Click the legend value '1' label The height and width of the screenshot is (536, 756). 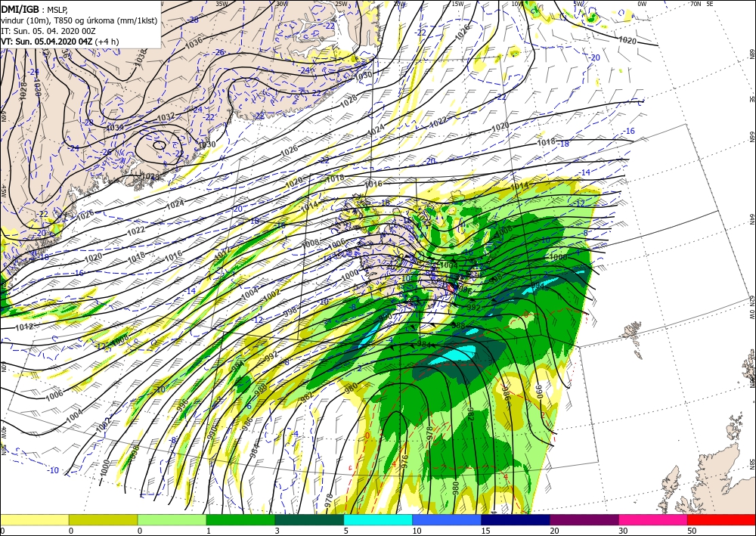pyautogui.click(x=209, y=531)
